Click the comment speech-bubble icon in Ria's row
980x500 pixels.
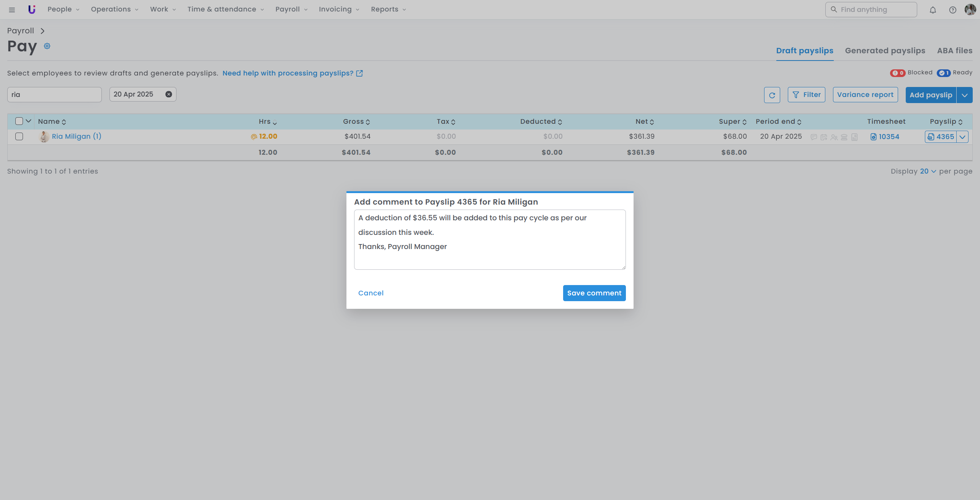pos(814,137)
